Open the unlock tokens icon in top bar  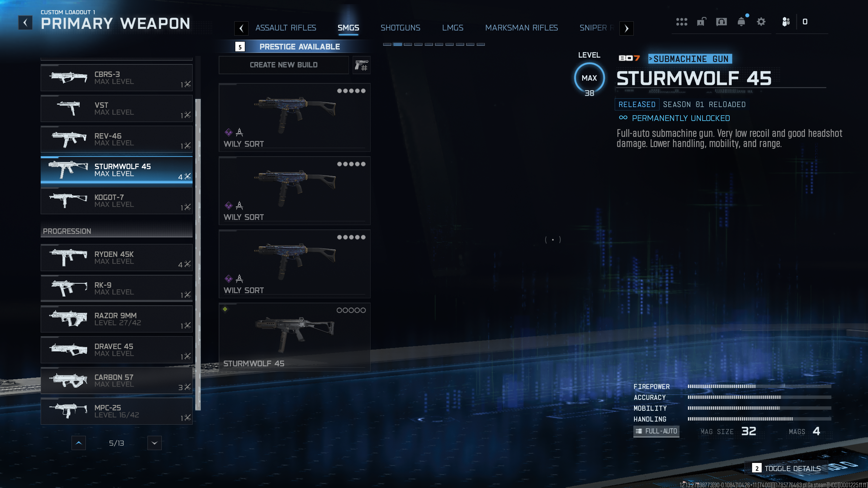tap(701, 22)
